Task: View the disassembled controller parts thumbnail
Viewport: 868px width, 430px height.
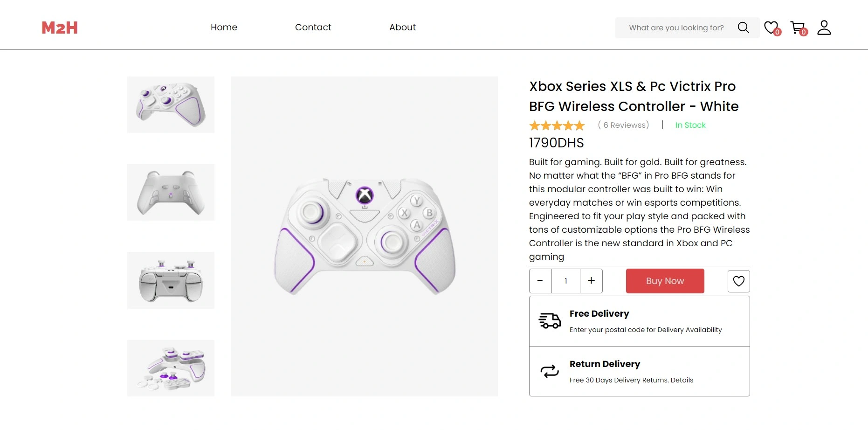Action: [x=171, y=368]
